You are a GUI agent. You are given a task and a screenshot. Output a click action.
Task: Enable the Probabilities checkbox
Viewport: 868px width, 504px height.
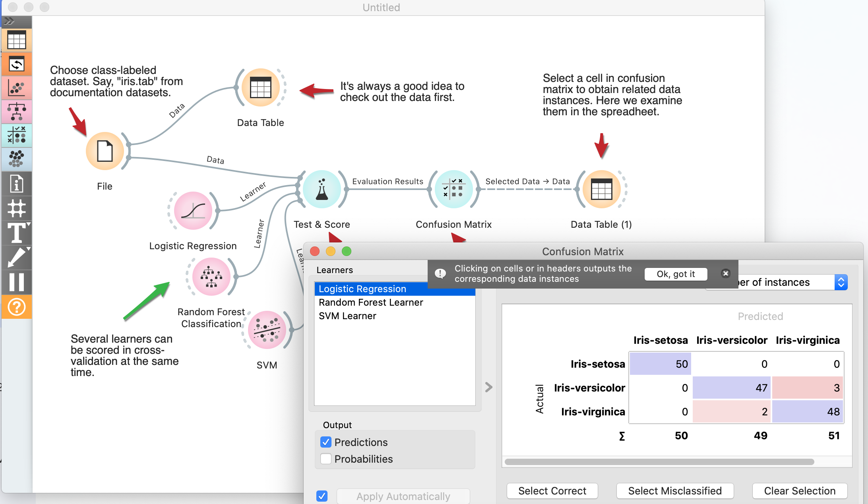326,459
